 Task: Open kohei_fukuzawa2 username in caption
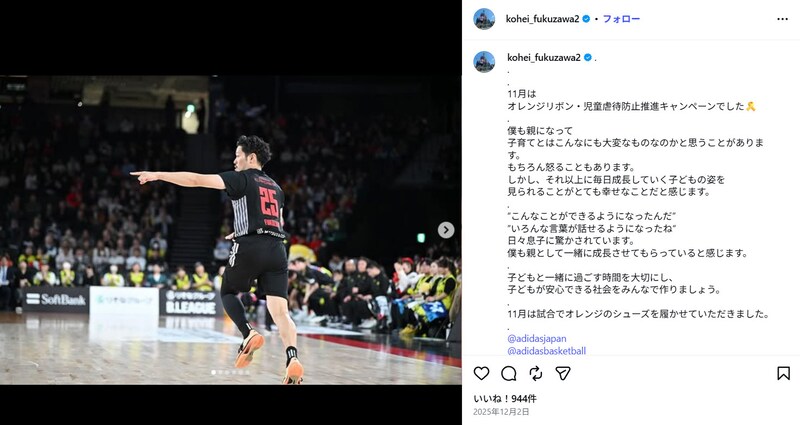click(x=544, y=58)
